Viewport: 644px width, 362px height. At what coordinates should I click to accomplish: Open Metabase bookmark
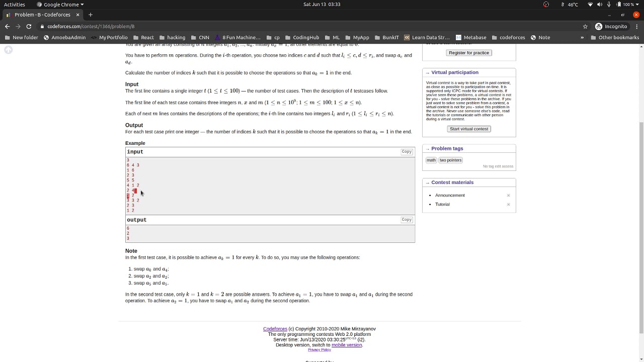(x=471, y=37)
